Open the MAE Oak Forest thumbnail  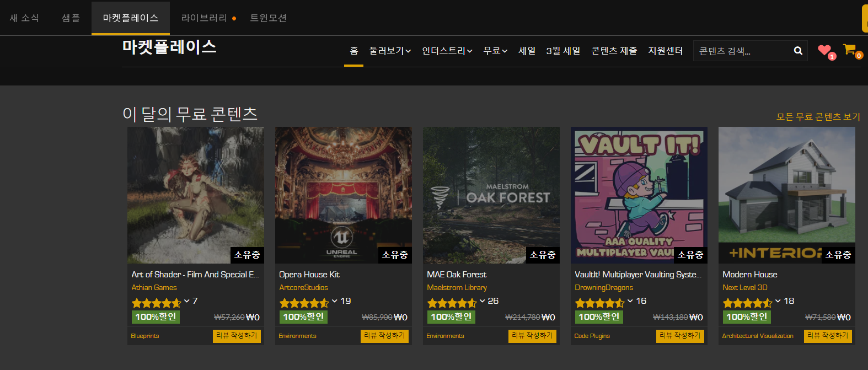click(491, 195)
